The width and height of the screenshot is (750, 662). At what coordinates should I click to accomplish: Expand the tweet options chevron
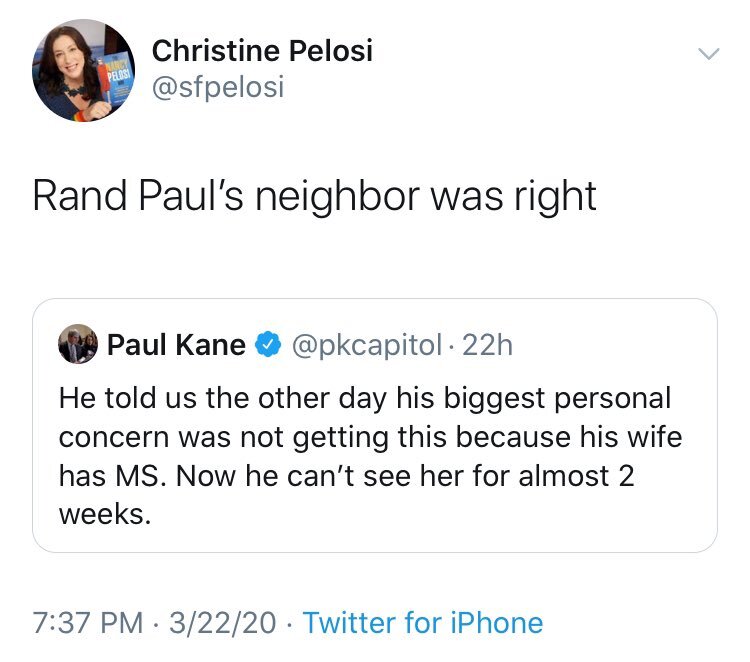tap(707, 54)
